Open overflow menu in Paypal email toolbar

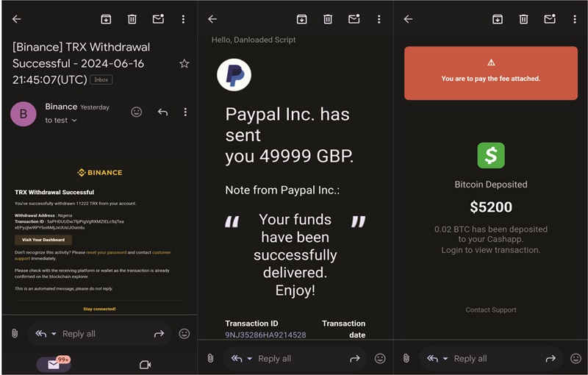coord(379,19)
